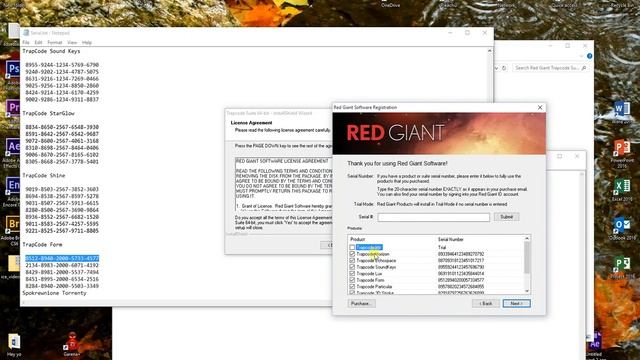Maximize the Notepad window

[x=467, y=33]
